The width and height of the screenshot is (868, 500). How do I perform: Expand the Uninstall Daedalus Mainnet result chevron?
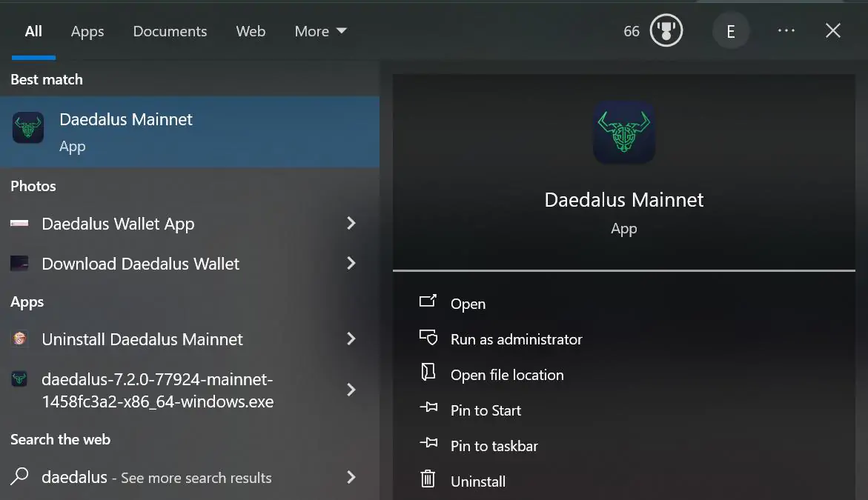tap(351, 339)
